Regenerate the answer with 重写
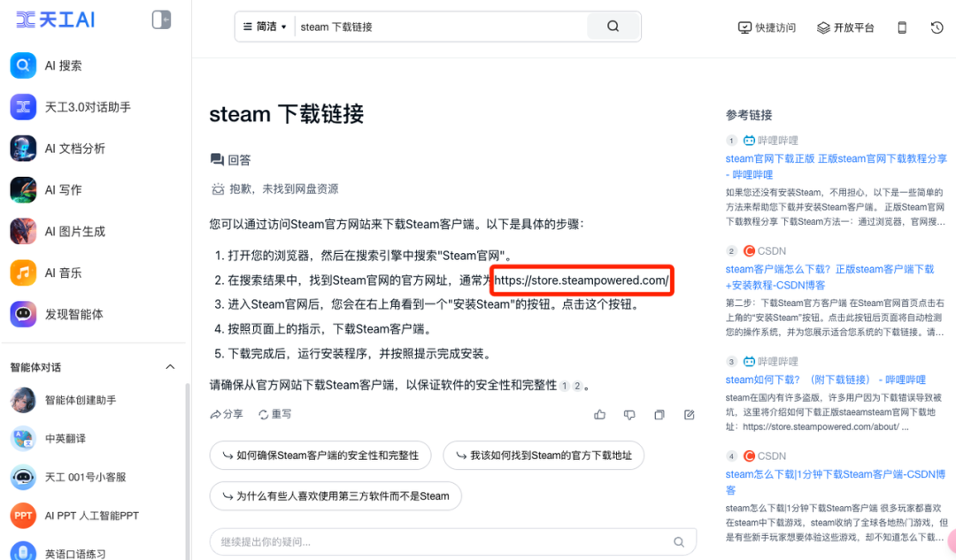Viewport: 956px width, 560px height. 275,414
